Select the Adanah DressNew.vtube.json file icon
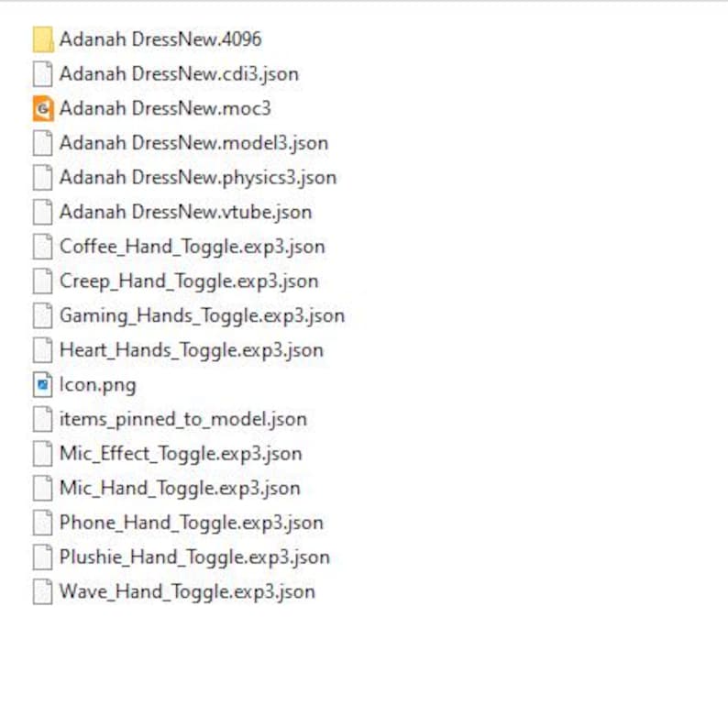 [43, 212]
